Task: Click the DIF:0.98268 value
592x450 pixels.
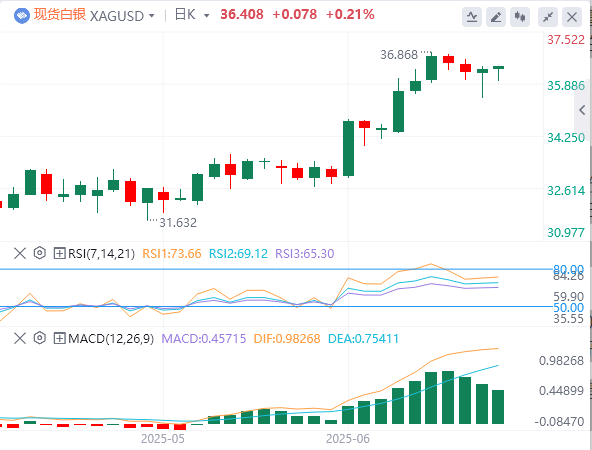Action: [x=287, y=339]
